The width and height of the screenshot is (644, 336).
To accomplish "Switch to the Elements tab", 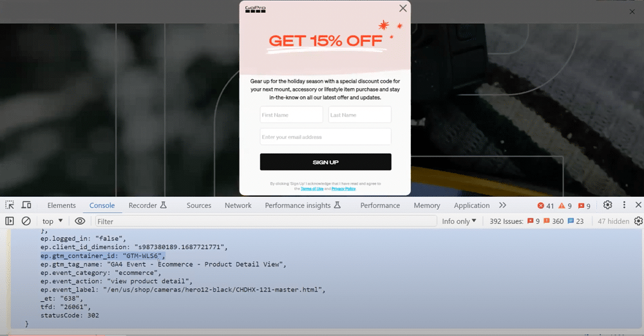I will 61,205.
